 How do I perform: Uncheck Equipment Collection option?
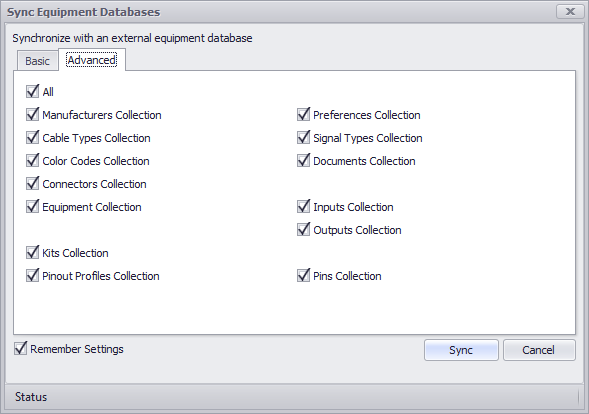[32, 207]
